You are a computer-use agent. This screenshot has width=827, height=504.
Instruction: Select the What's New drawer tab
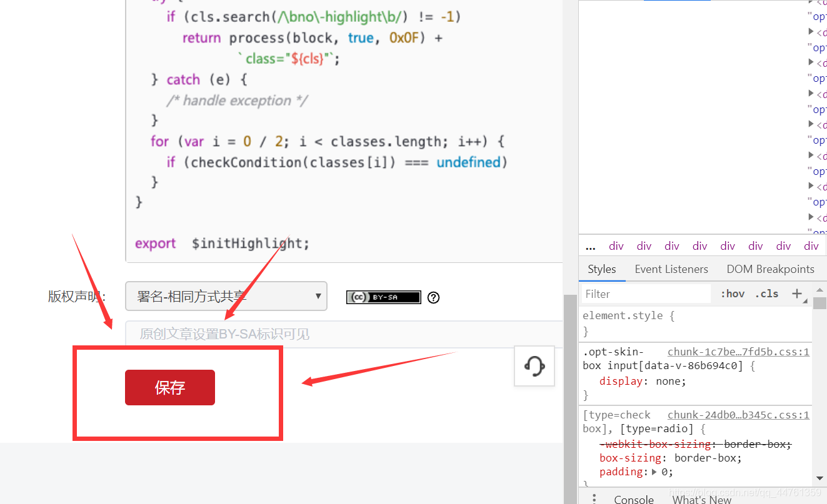(702, 499)
